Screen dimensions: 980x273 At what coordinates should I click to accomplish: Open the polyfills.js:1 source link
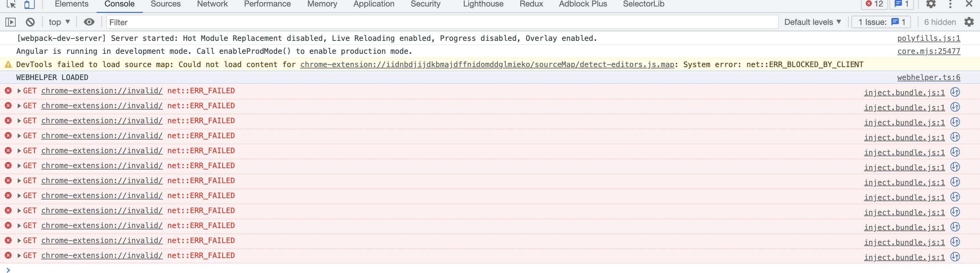[929, 38]
